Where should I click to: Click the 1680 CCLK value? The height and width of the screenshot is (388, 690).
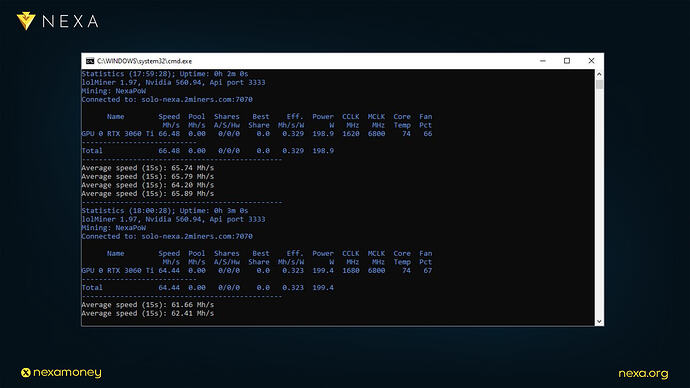[x=351, y=271]
